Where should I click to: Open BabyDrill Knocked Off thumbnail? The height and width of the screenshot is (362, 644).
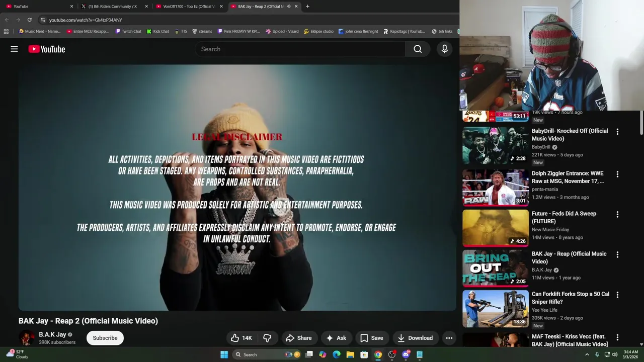(496, 145)
